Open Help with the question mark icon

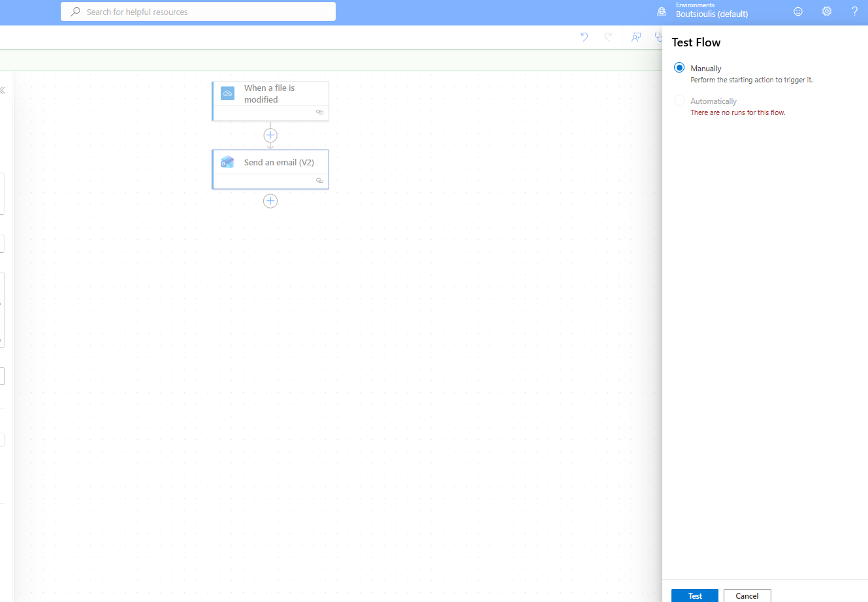click(x=854, y=12)
